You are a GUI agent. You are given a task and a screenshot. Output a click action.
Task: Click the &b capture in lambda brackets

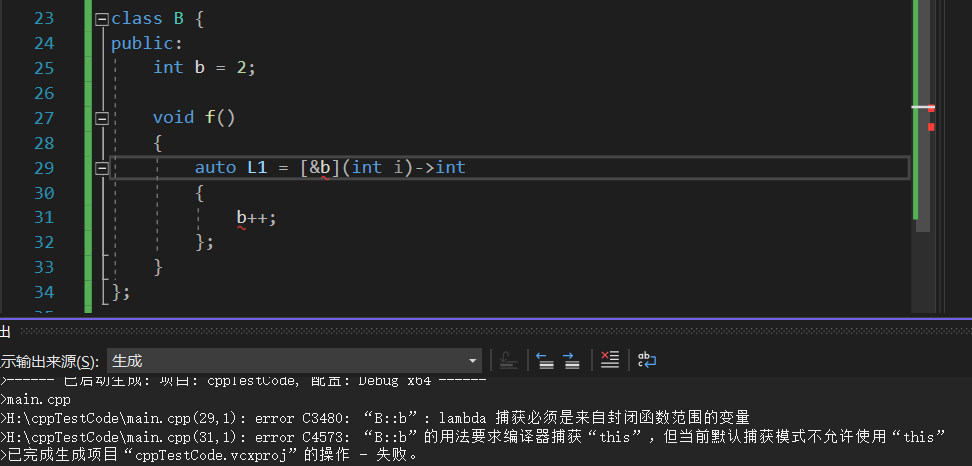pyautogui.click(x=319, y=167)
